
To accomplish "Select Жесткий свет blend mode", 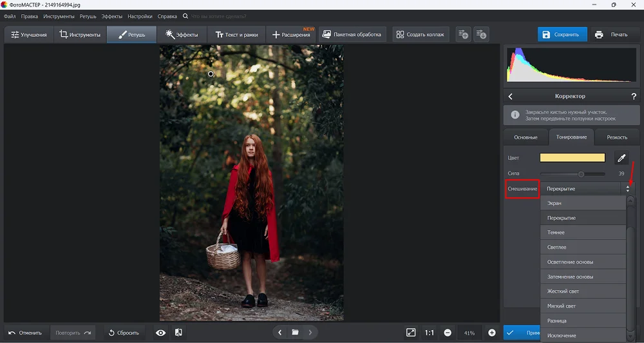I will [x=583, y=291].
